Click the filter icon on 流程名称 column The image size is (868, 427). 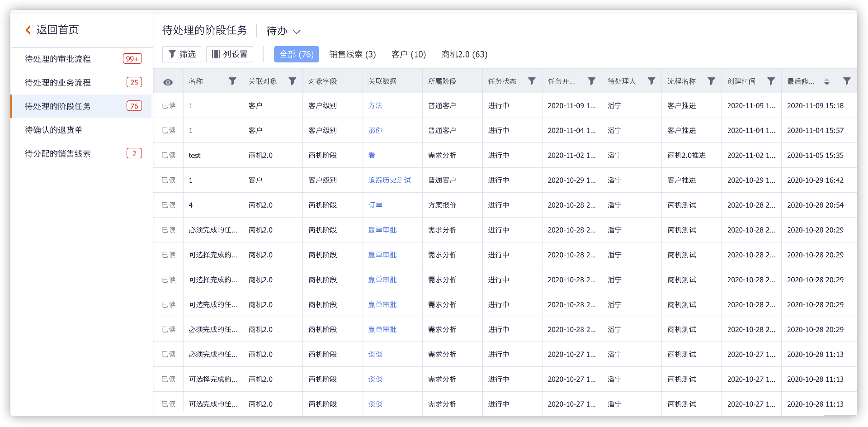(711, 81)
